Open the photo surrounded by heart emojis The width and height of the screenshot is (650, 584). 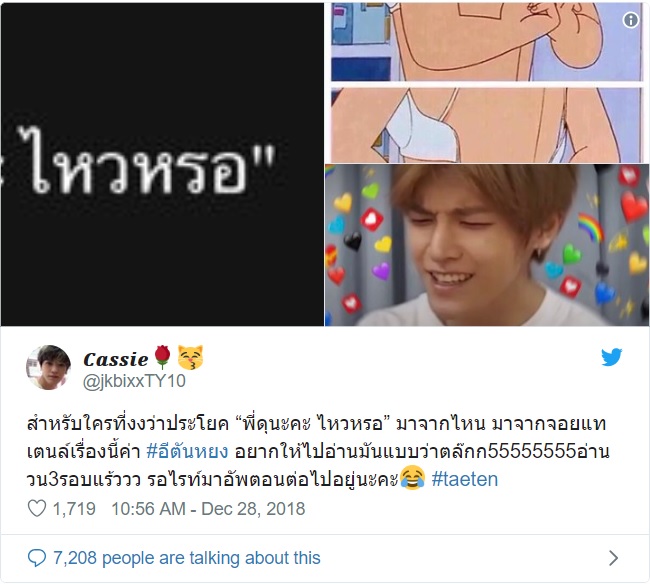click(487, 245)
